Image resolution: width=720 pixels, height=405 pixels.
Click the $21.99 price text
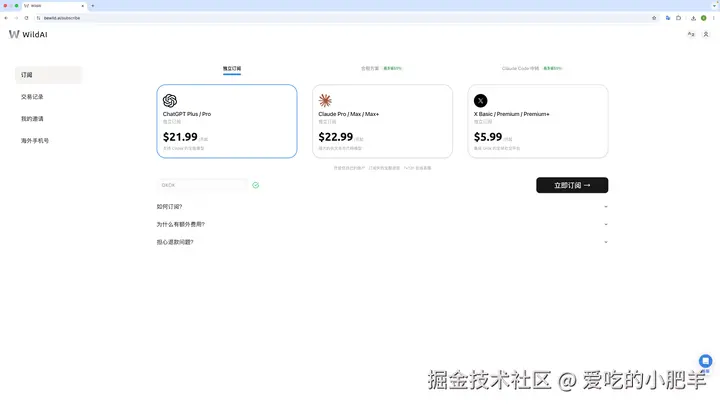coord(180,137)
